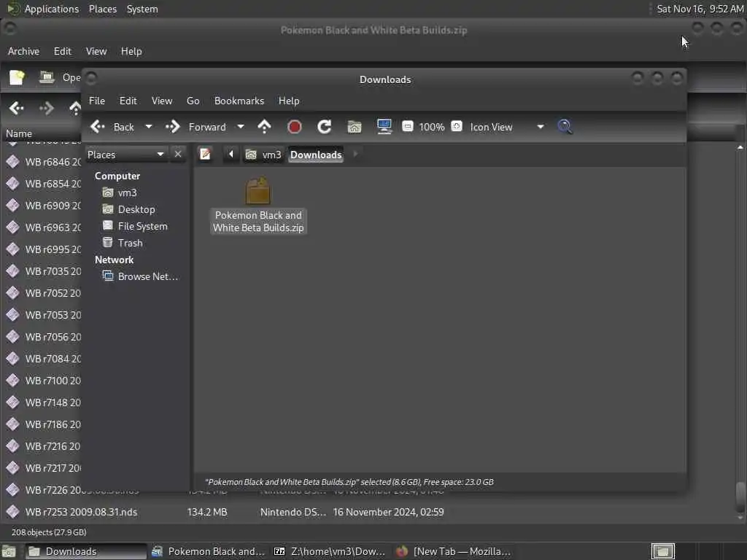Screen dimensions: 747x560
Task: Switch to New Tab Mozilla taskbar button
Action: [x=453, y=551]
